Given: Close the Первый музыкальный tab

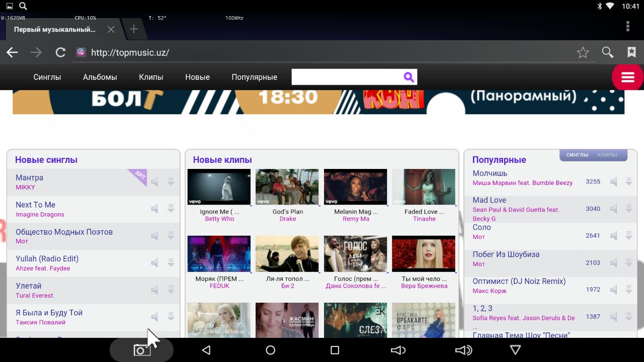Looking at the screenshot, I should click(111, 29).
